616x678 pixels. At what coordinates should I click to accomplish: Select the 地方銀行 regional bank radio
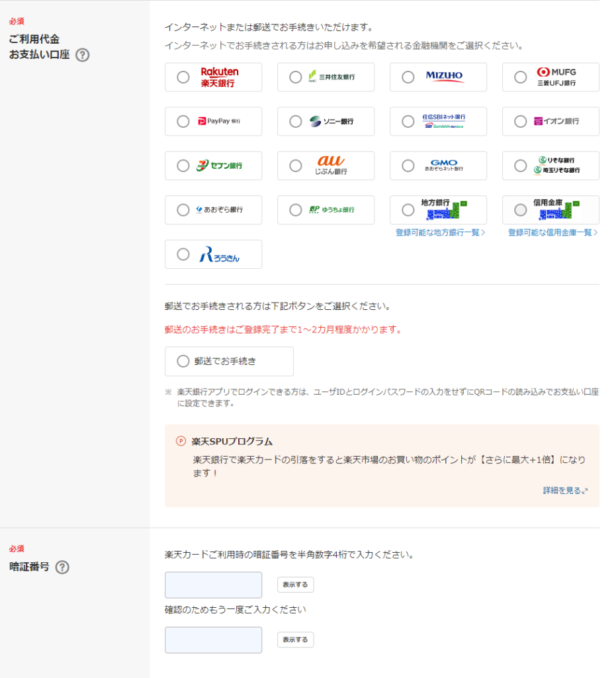[408, 210]
